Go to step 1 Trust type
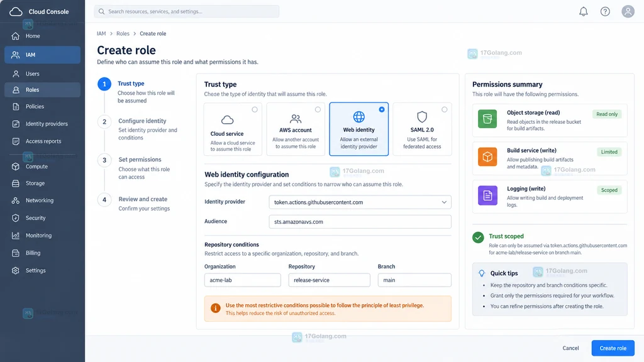Viewport: 644px width, 362px height. 104,84
